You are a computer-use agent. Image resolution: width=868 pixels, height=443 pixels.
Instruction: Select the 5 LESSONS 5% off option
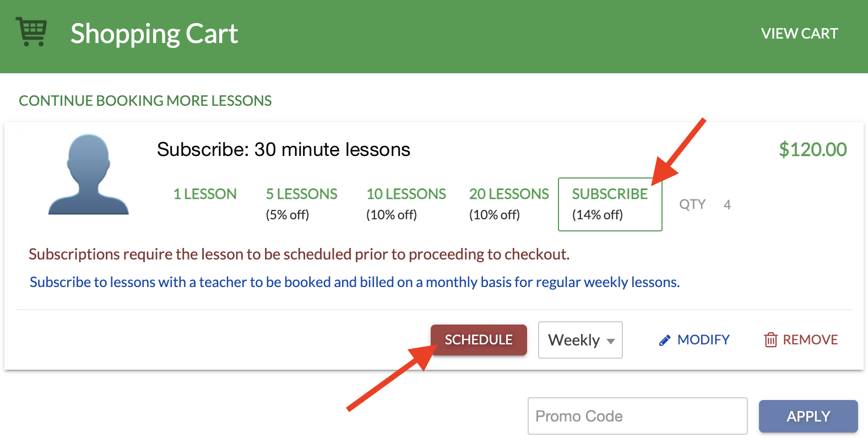[301, 204]
